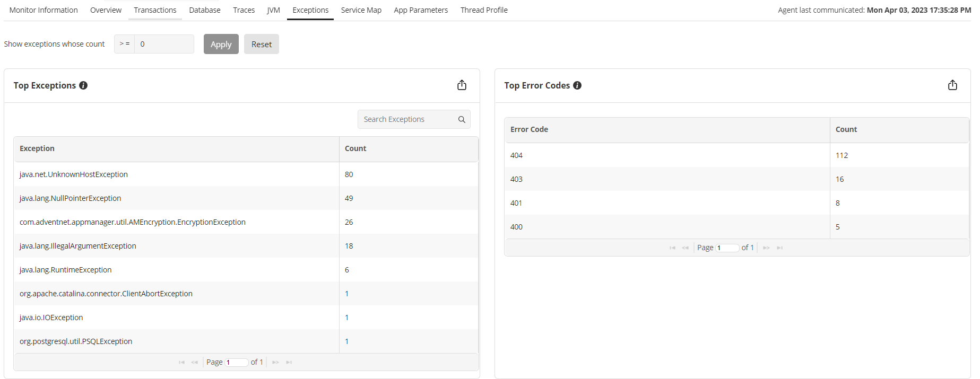The image size is (980, 379).
Task: Click export icon in Top Error Codes panel
Action: pyautogui.click(x=952, y=85)
